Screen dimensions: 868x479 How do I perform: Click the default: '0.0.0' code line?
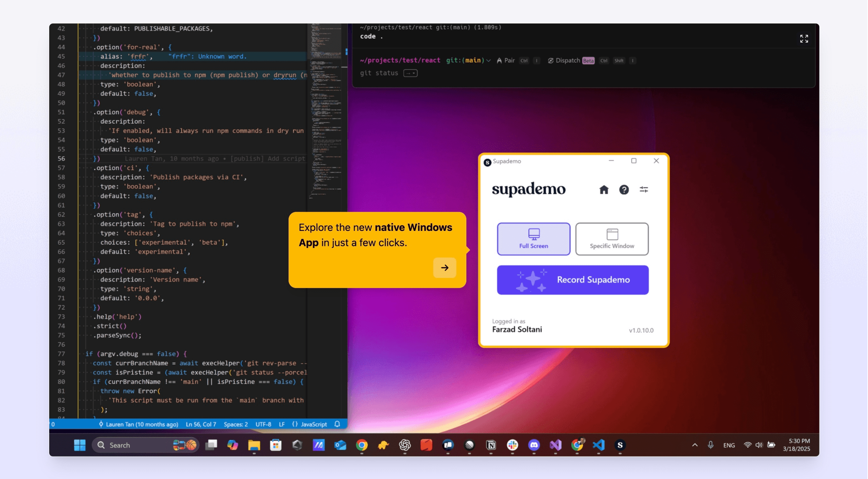coord(132,298)
